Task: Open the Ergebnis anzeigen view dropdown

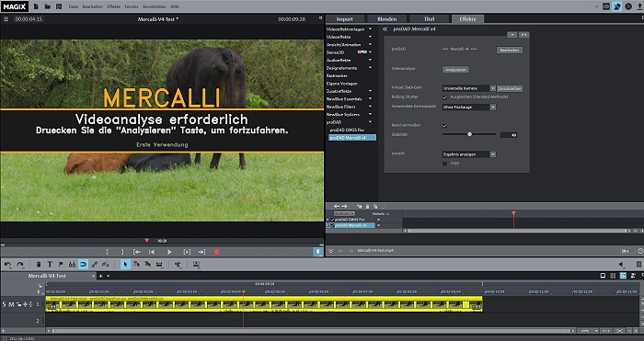Action: (469, 154)
